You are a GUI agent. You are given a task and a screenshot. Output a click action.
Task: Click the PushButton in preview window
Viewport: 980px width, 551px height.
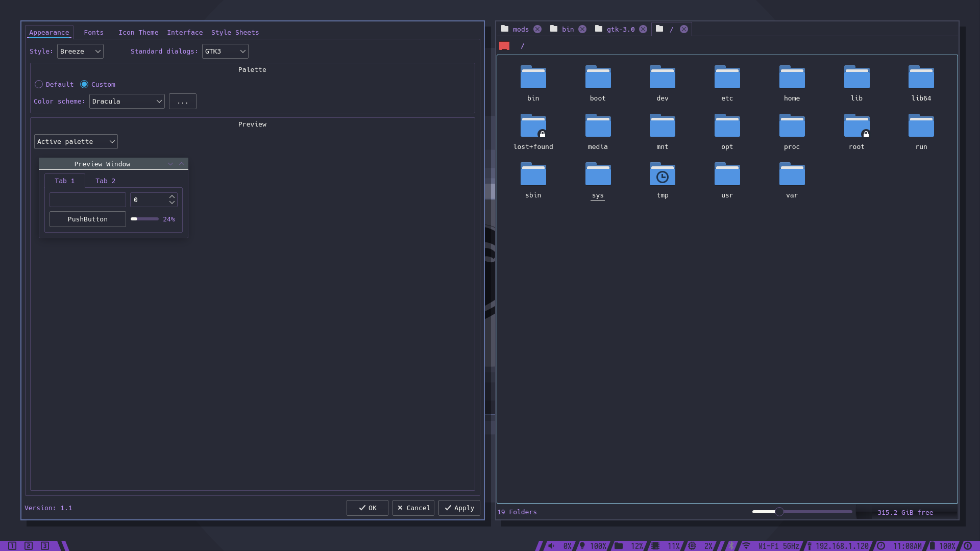coord(88,219)
